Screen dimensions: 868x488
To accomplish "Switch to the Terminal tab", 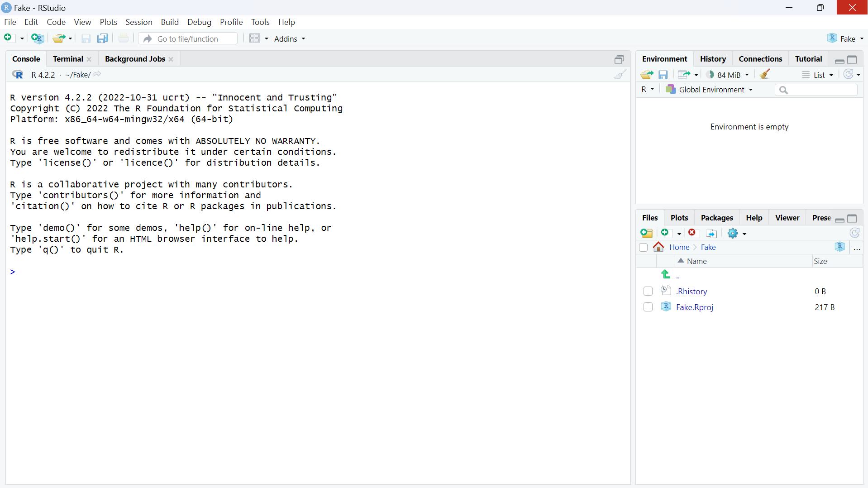I will (x=68, y=59).
